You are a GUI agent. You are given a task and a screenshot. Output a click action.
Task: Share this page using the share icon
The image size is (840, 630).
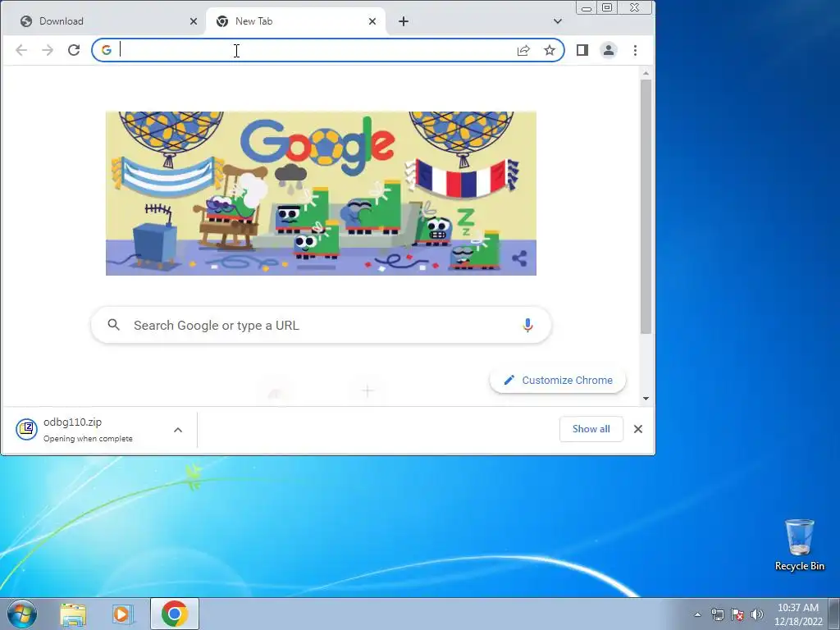pos(523,50)
